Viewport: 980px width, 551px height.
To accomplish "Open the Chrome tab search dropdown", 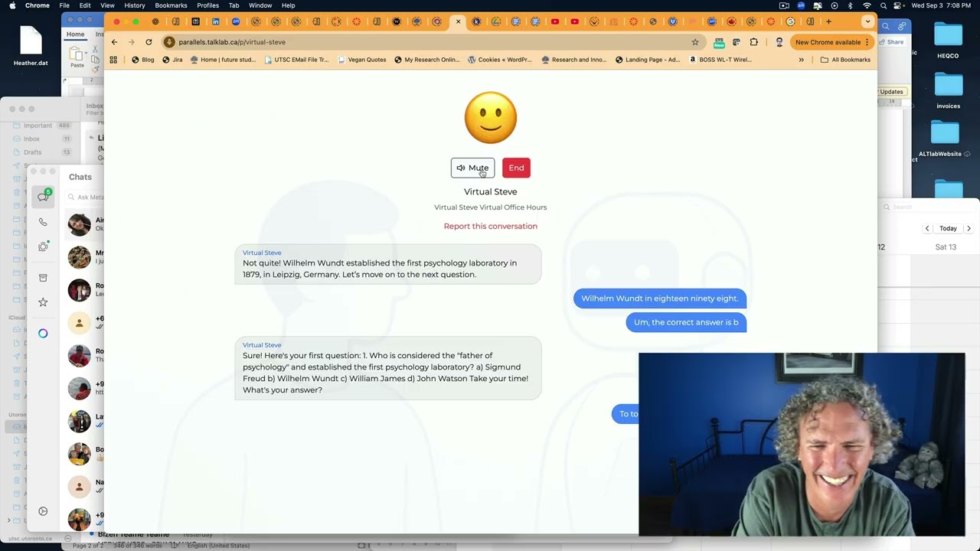I will click(x=867, y=21).
